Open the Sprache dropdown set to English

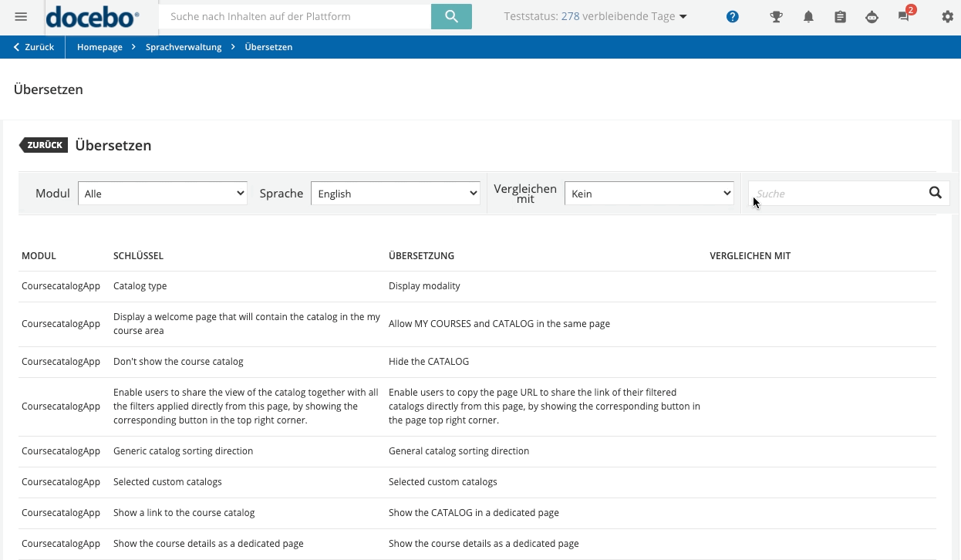click(396, 194)
